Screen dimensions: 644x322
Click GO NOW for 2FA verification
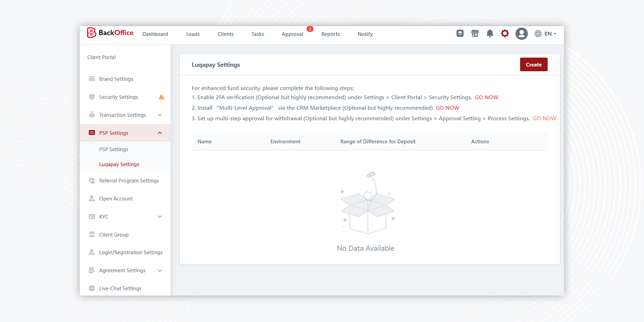click(487, 97)
